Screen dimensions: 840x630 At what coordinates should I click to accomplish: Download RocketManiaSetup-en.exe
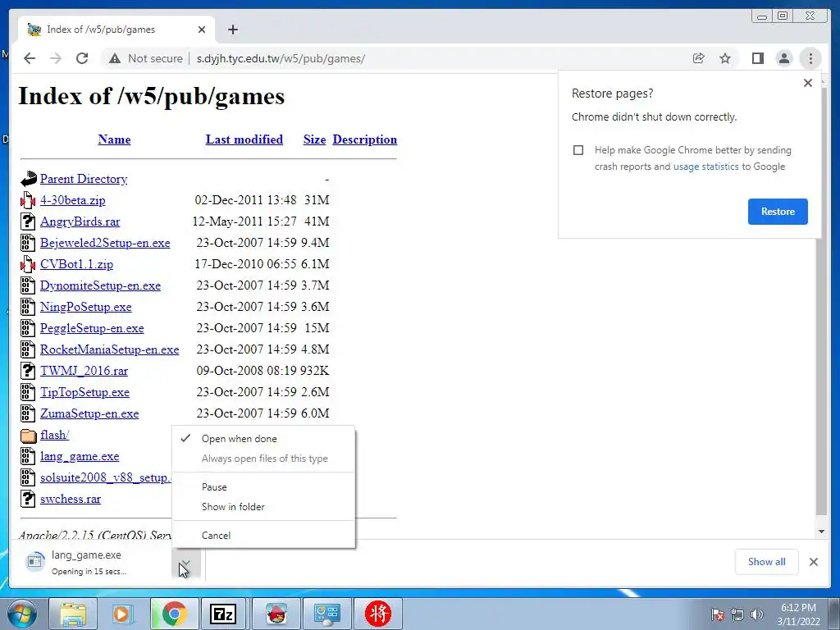109,349
